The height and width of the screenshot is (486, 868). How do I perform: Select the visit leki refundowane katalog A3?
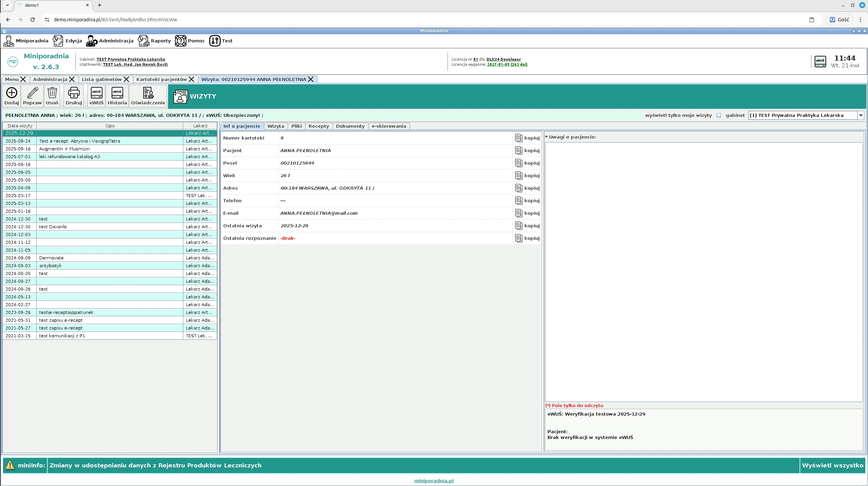(x=110, y=156)
